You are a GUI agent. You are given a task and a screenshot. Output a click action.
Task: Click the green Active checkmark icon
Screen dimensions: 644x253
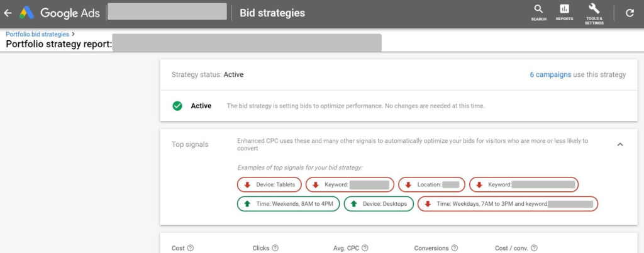[177, 106]
